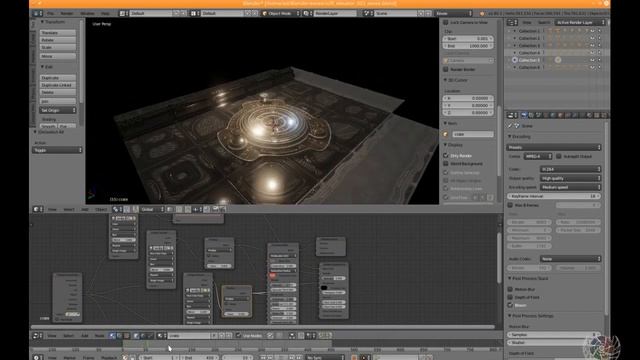Open the 3D viewport editor type icon
Image resolution: width=640 pixels, height=360 pixels.
(38, 209)
